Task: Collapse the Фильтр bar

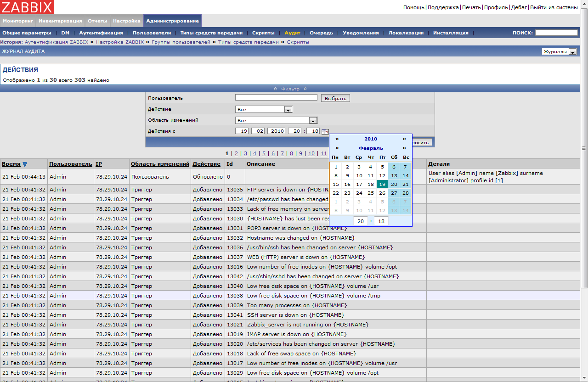Action: 290,89
